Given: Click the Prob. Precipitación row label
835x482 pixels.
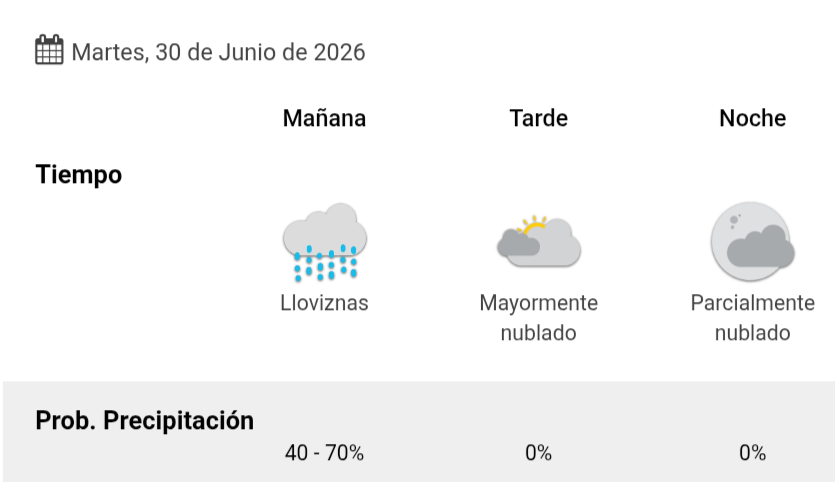Looking at the screenshot, I should tap(144, 421).
